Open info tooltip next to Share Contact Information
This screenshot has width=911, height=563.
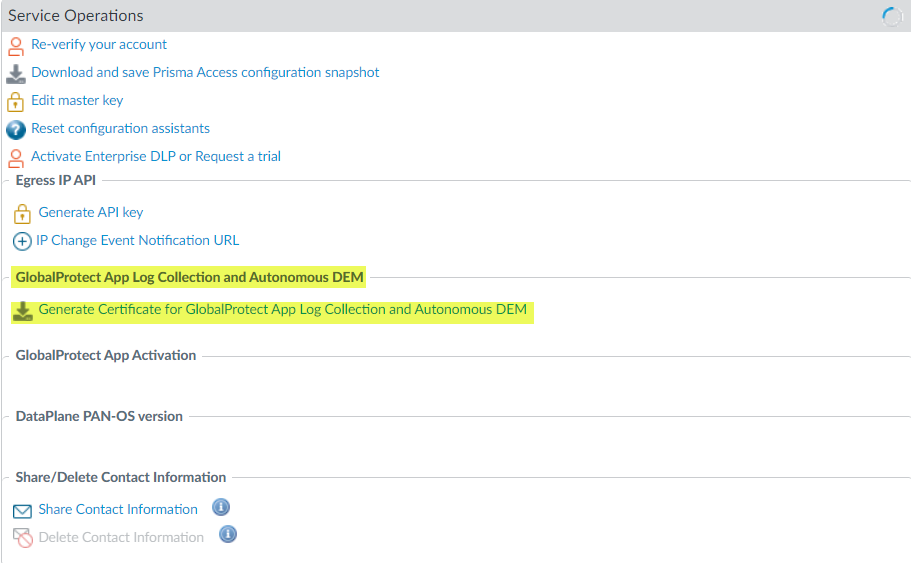click(221, 508)
